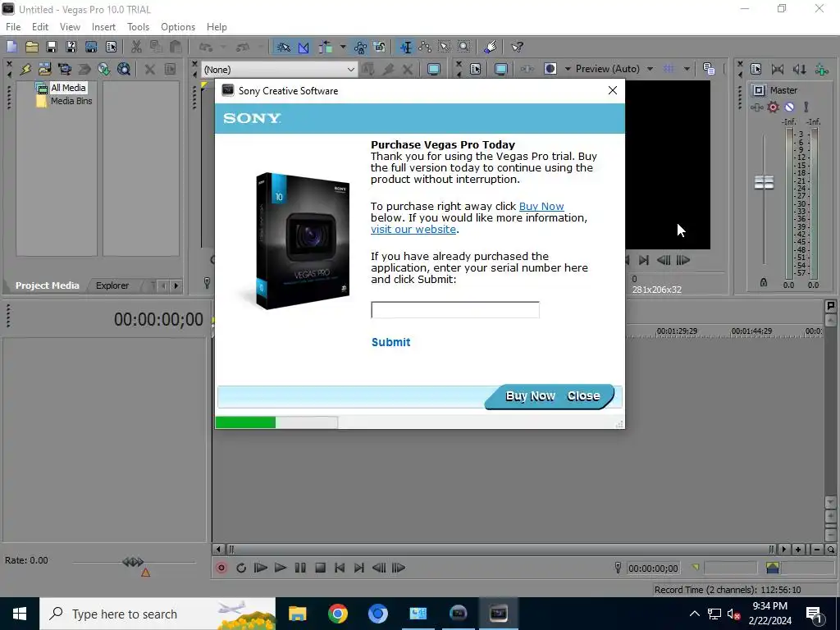Toggle Split Screen View in preview toolbar
Viewport: 840px width, 630px height.
(550, 69)
